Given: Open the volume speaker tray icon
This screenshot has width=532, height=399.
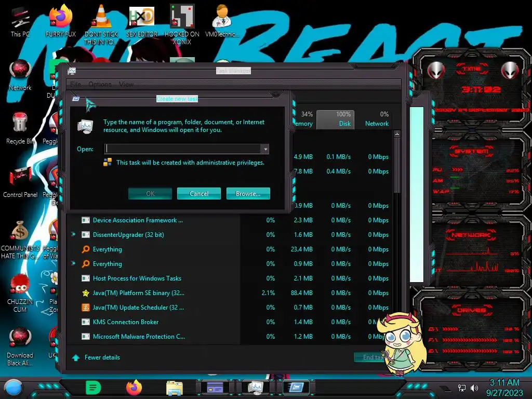Looking at the screenshot, I should 474,388.
